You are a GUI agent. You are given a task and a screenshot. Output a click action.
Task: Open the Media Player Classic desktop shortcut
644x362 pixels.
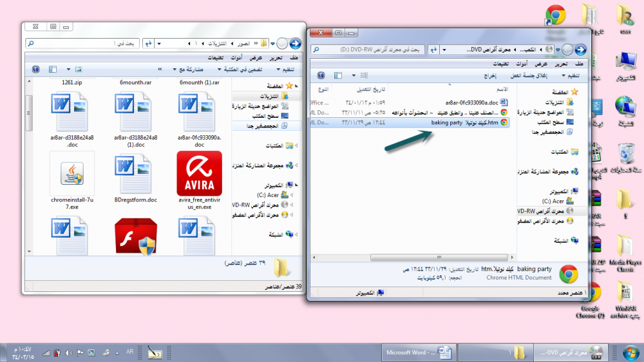point(624,246)
